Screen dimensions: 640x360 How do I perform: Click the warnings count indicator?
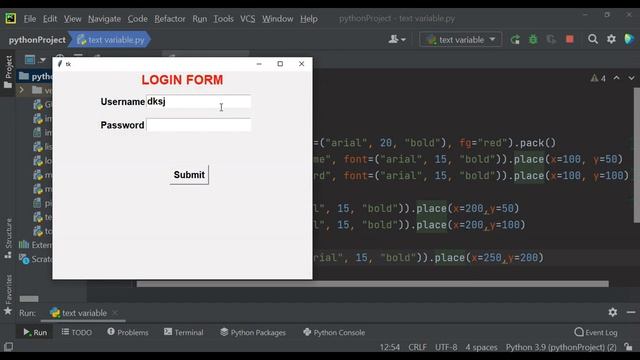(598, 78)
